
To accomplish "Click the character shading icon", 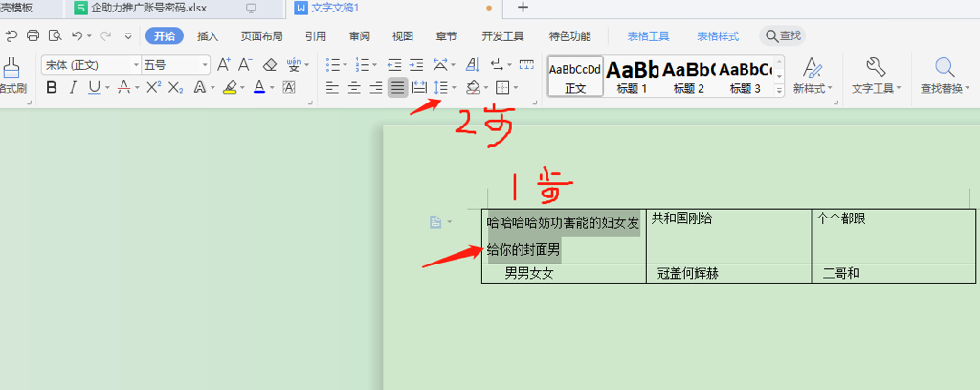I will (289, 87).
